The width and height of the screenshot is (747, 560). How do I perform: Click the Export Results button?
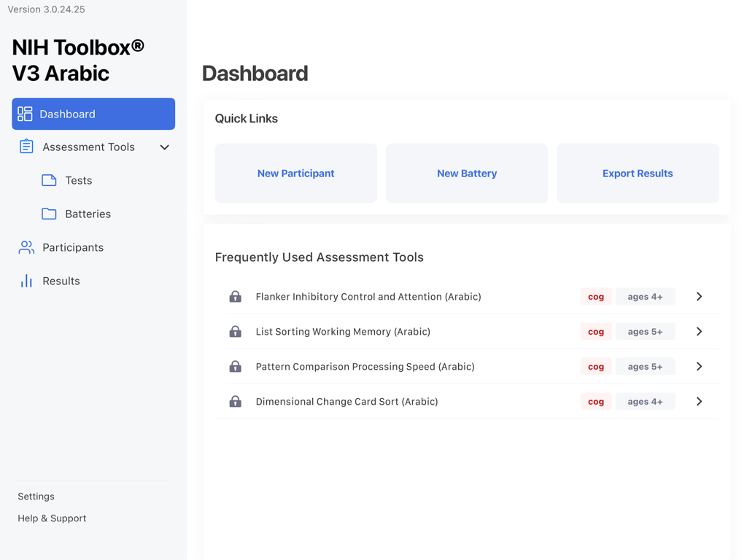(638, 173)
